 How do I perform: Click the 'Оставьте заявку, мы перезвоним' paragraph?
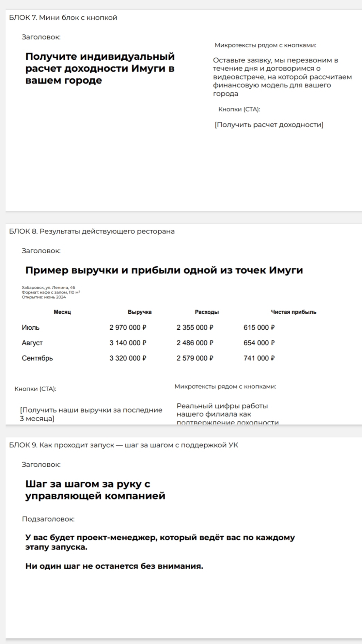(282, 77)
